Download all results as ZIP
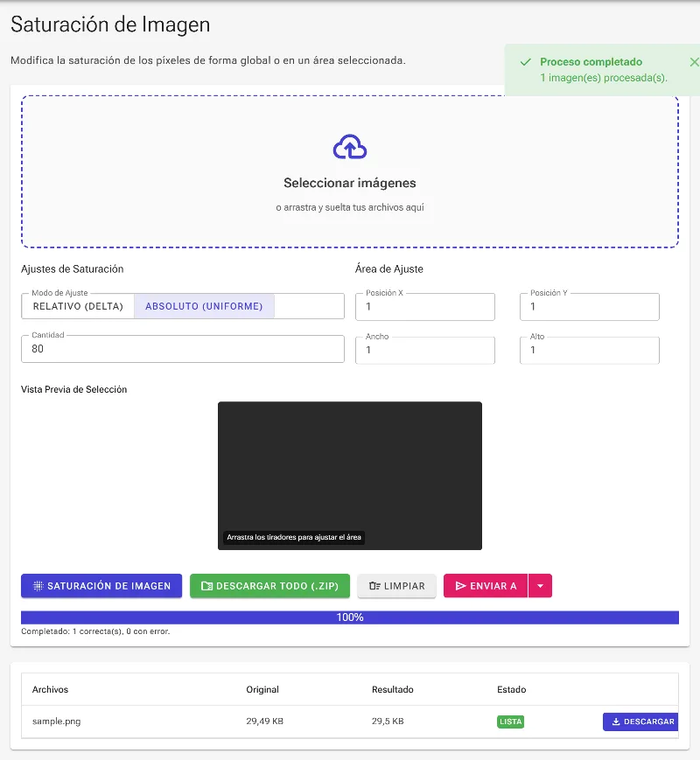Screen dimensions: 700x760 [269, 585]
